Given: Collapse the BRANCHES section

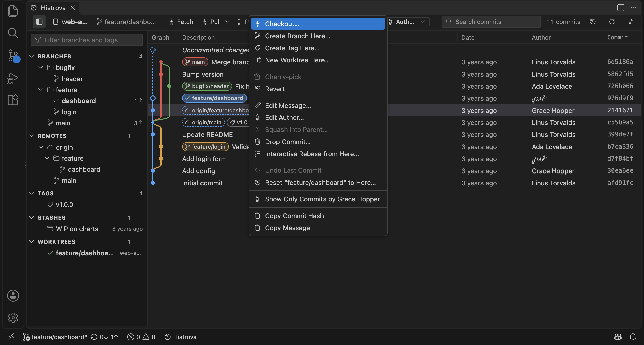Looking at the screenshot, I should tap(32, 56).
